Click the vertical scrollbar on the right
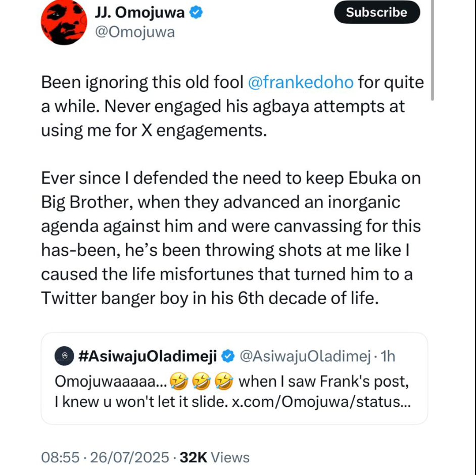This screenshot has width=476, height=475. click(433, 50)
